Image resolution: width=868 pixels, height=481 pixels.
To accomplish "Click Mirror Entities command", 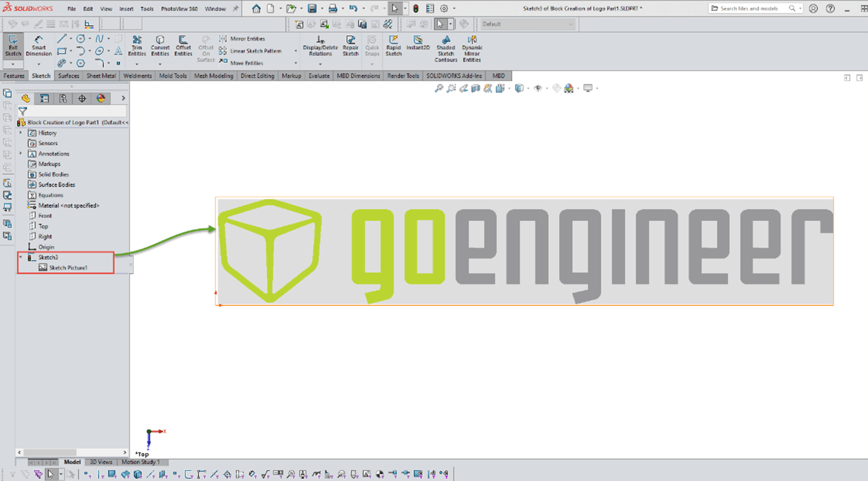I will [247, 39].
